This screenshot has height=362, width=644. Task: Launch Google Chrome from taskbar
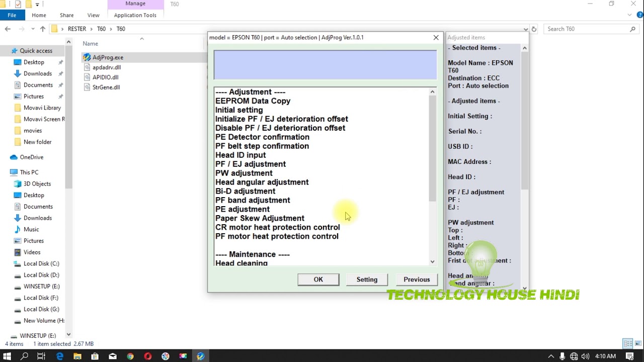(130, 356)
